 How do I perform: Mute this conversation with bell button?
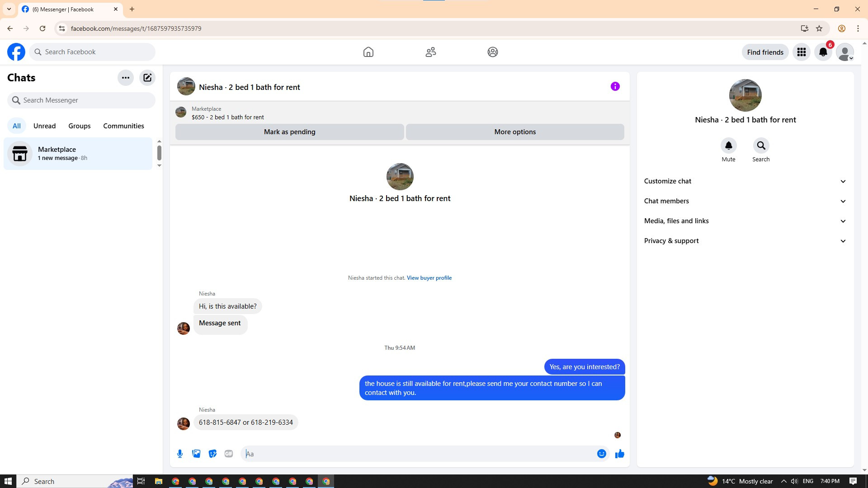point(728,146)
